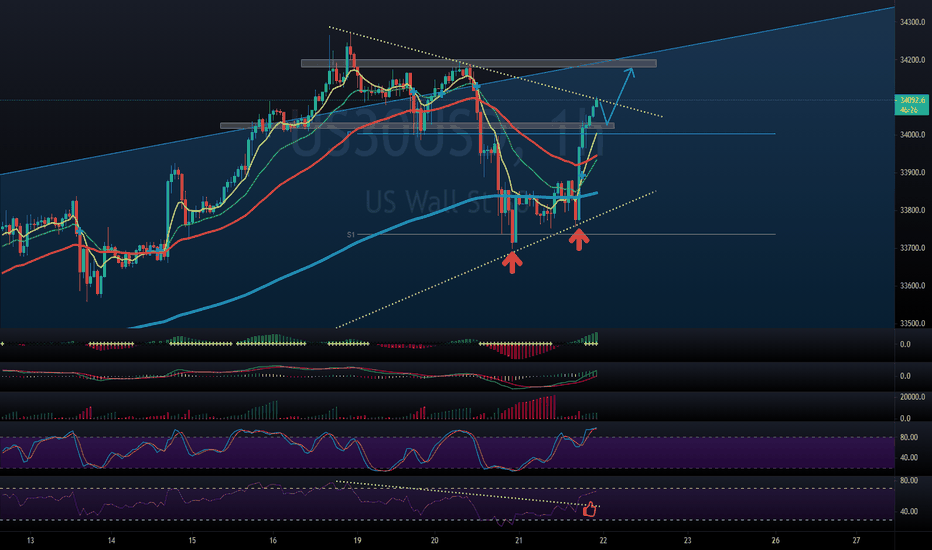932x550 pixels.
Task: Click date 14 on the time axis
Action: click(x=112, y=540)
